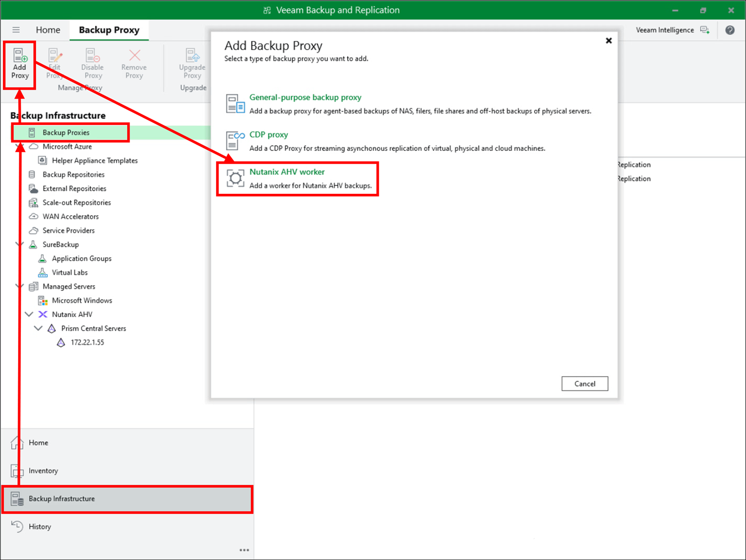Switch to the Home navigation view
The image size is (746, 560).
(38, 442)
